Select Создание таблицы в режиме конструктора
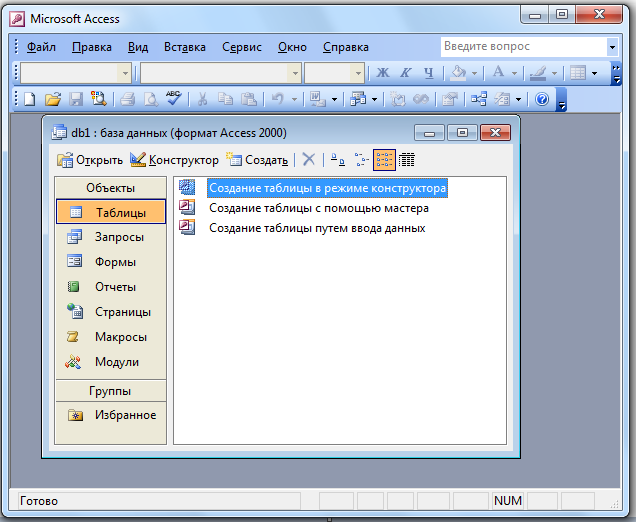This screenshot has height=522, width=636. (x=327, y=188)
